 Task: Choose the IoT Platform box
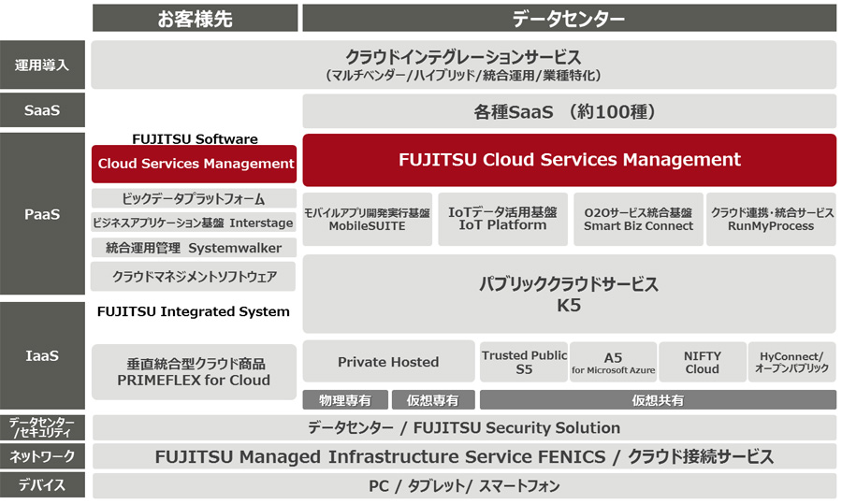[x=502, y=220]
